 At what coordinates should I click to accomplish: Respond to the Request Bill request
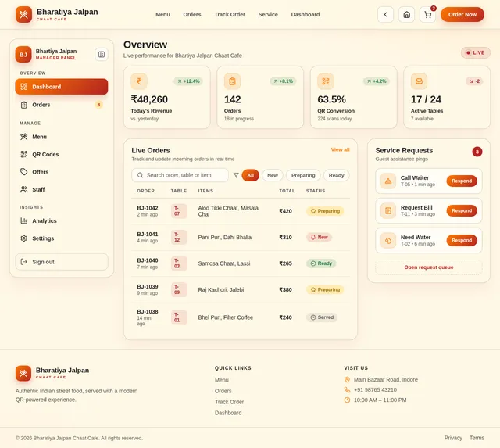(462, 210)
